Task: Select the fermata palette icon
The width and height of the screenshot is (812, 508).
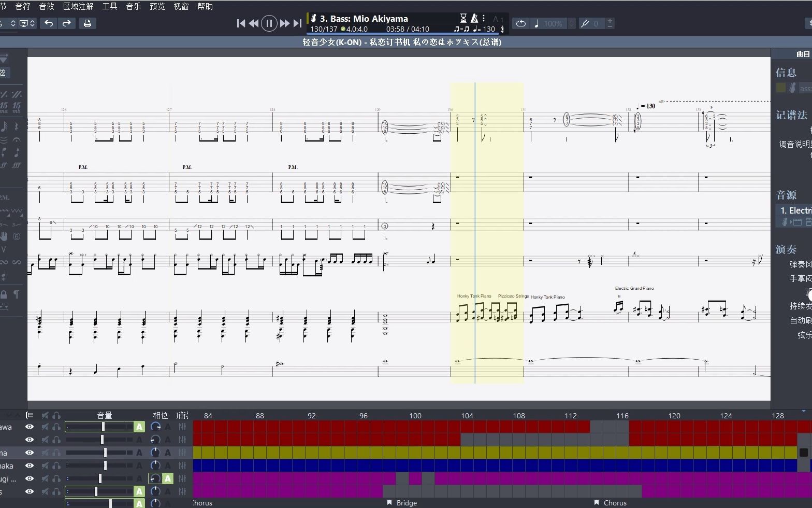Action: point(17,139)
